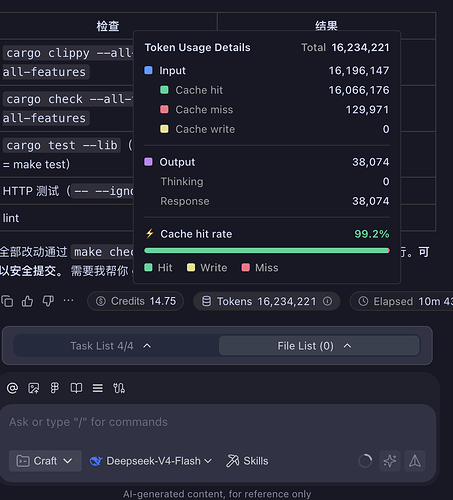
Task: Click the purple Output swatch
Action: coord(148,162)
